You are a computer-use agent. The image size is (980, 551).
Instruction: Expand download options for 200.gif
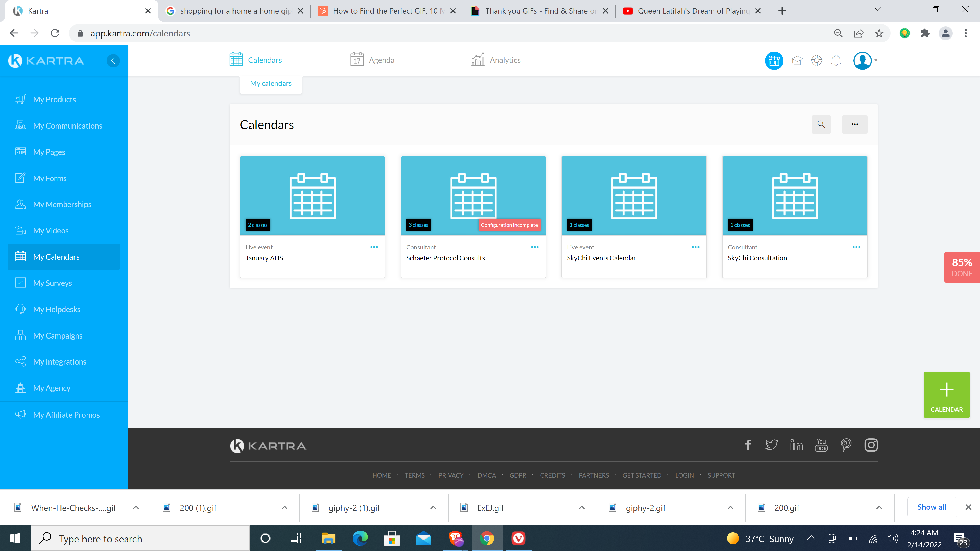[879, 508]
